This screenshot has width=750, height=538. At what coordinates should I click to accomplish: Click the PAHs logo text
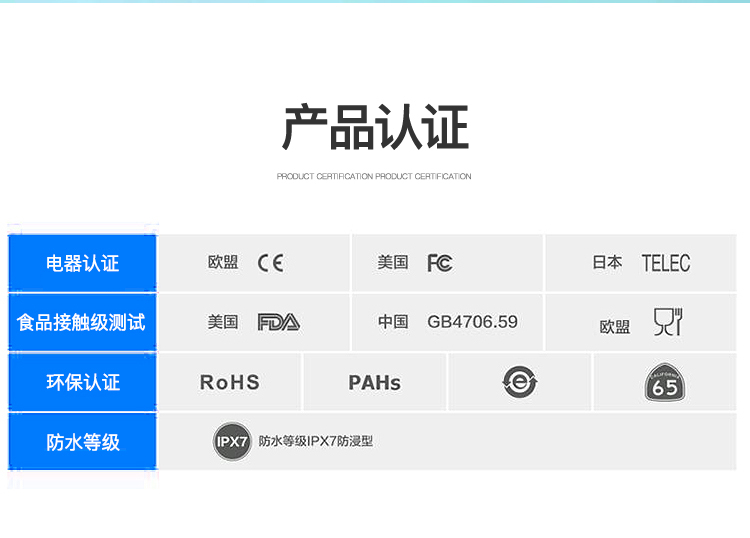point(375,383)
